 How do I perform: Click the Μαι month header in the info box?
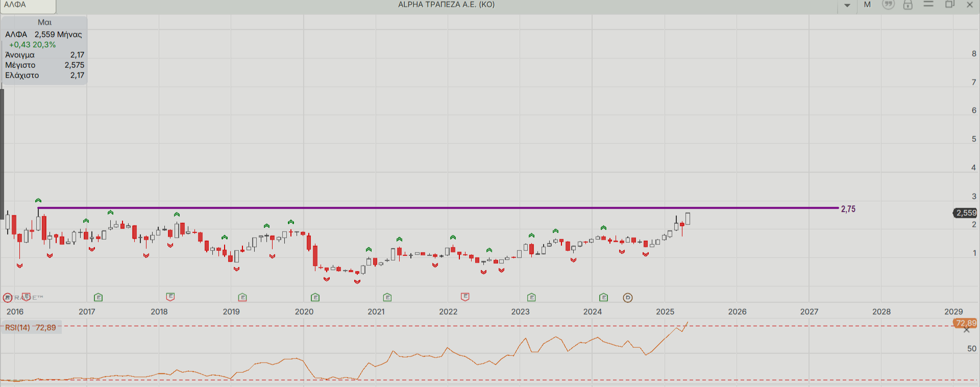(x=44, y=22)
